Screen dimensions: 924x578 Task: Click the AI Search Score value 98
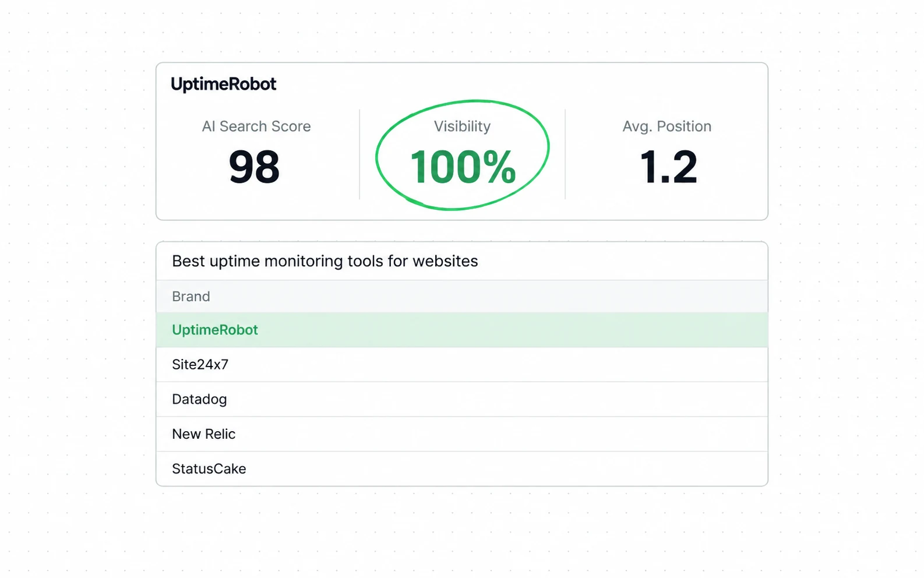pyautogui.click(x=254, y=167)
